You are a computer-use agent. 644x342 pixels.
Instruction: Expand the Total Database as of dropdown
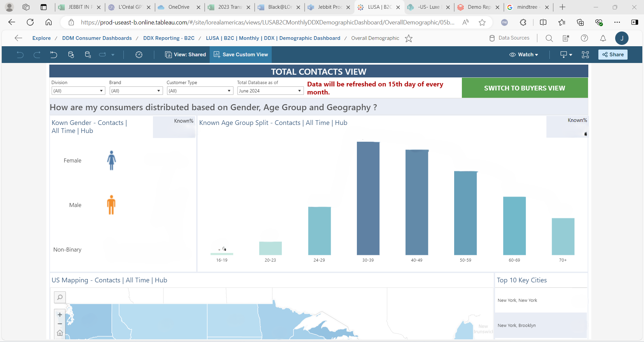(270, 91)
